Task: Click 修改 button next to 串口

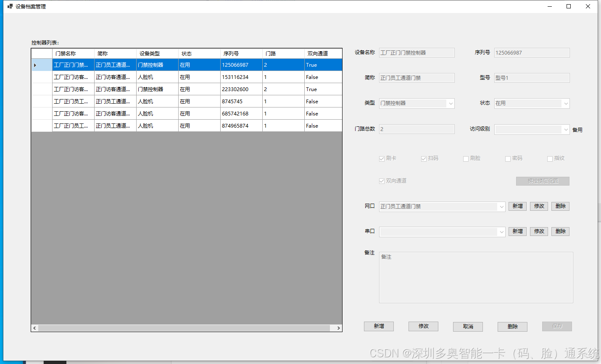Action: point(539,231)
